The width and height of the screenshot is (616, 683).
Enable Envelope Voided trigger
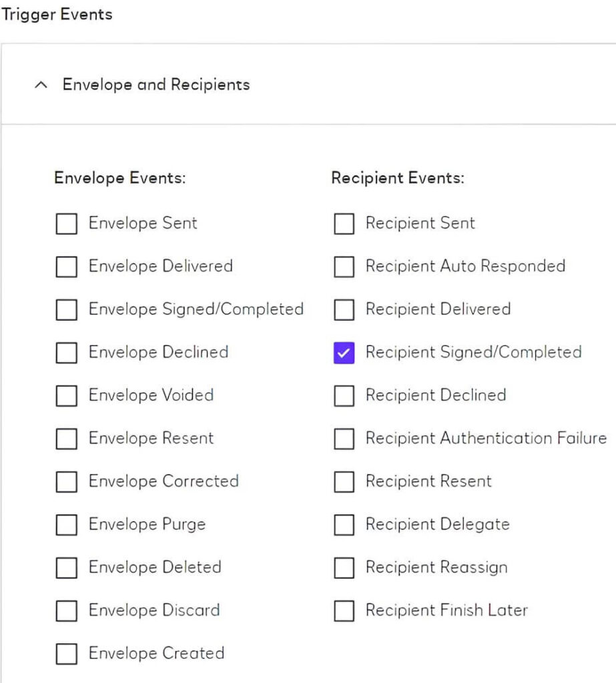(66, 396)
